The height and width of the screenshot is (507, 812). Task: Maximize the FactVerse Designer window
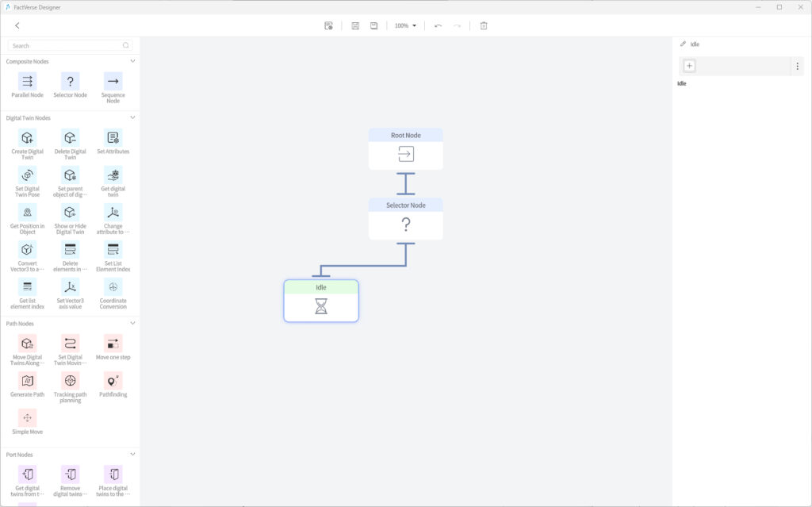coord(779,7)
